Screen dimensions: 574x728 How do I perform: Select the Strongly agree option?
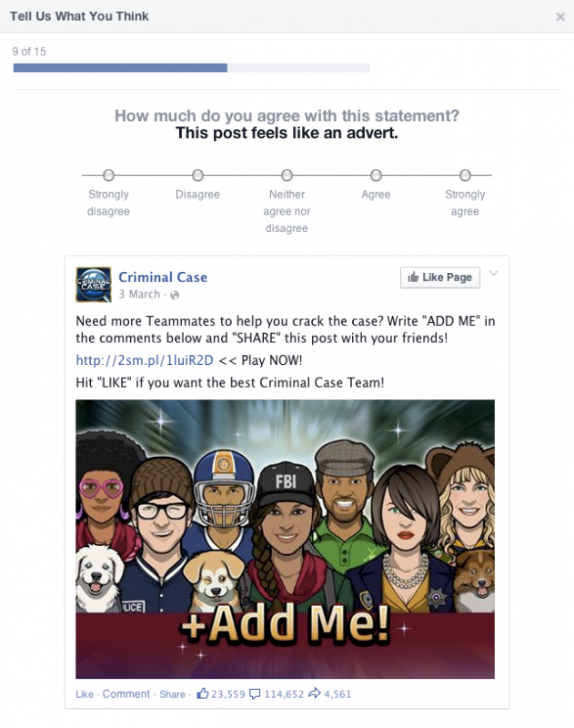465,175
